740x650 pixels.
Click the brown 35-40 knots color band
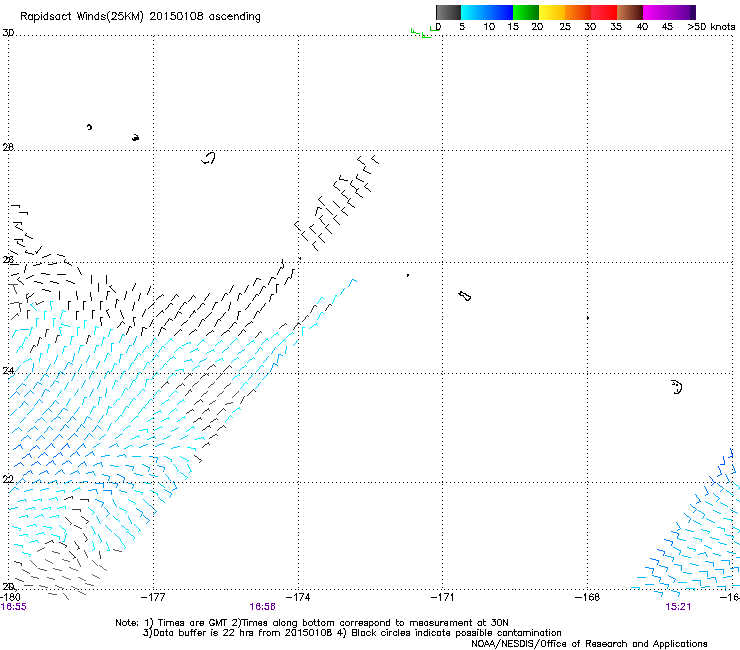click(x=630, y=12)
